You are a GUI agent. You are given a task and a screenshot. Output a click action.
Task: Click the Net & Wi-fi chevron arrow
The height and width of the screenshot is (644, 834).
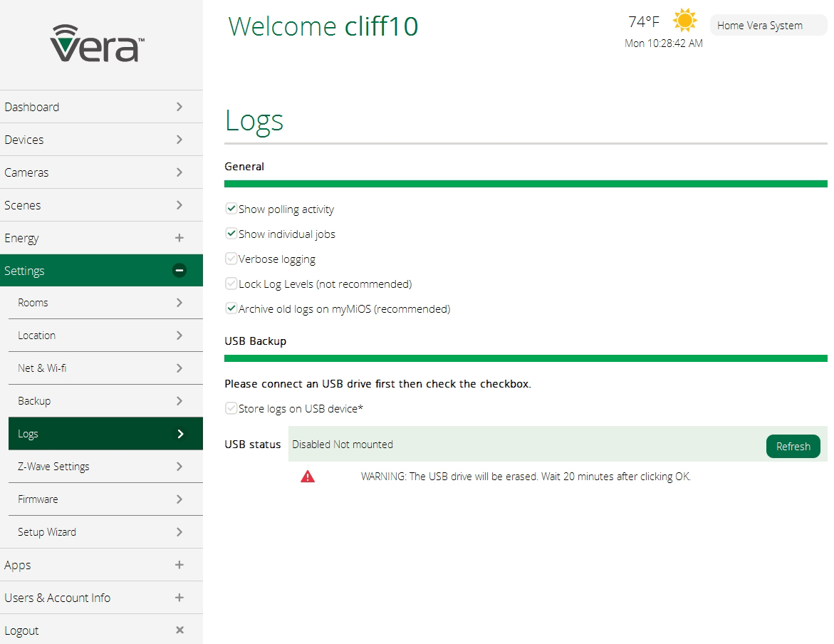(x=179, y=368)
